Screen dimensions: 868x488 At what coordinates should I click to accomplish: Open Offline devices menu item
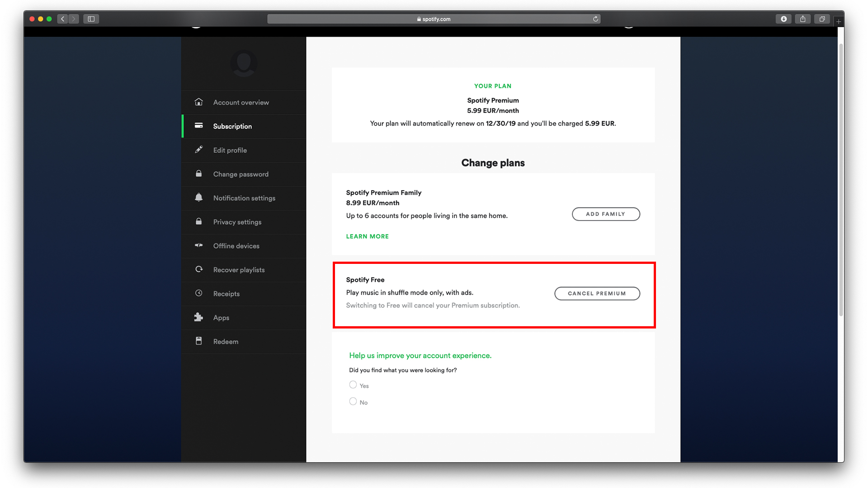tap(244, 246)
